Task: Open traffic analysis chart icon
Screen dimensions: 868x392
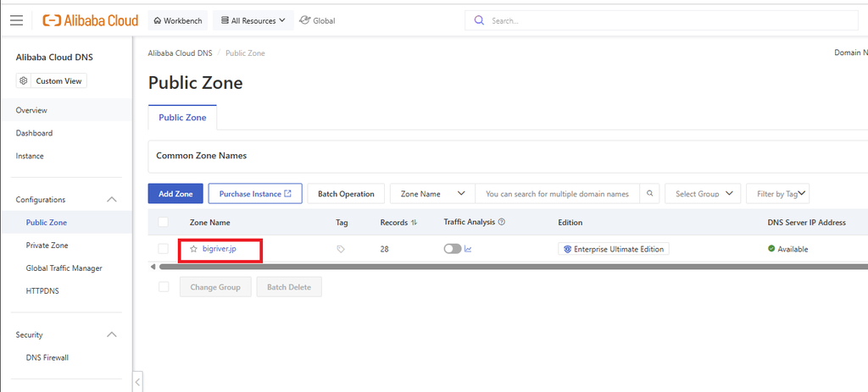Action: [468, 250]
